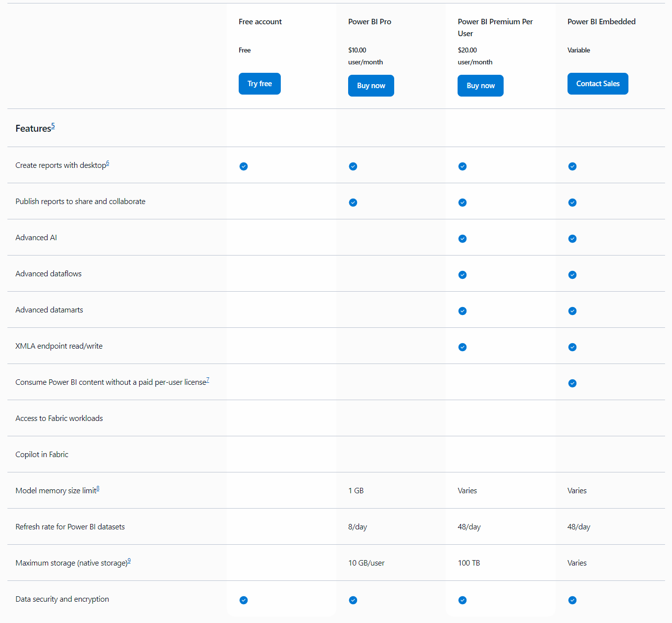
Task: Click Premium Per User checkmark for Data security
Action: click(x=463, y=600)
